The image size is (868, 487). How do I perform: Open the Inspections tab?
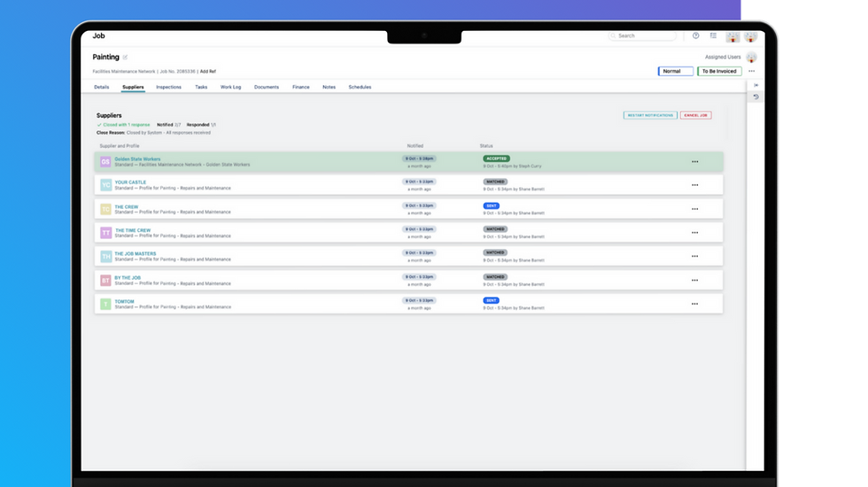(169, 87)
